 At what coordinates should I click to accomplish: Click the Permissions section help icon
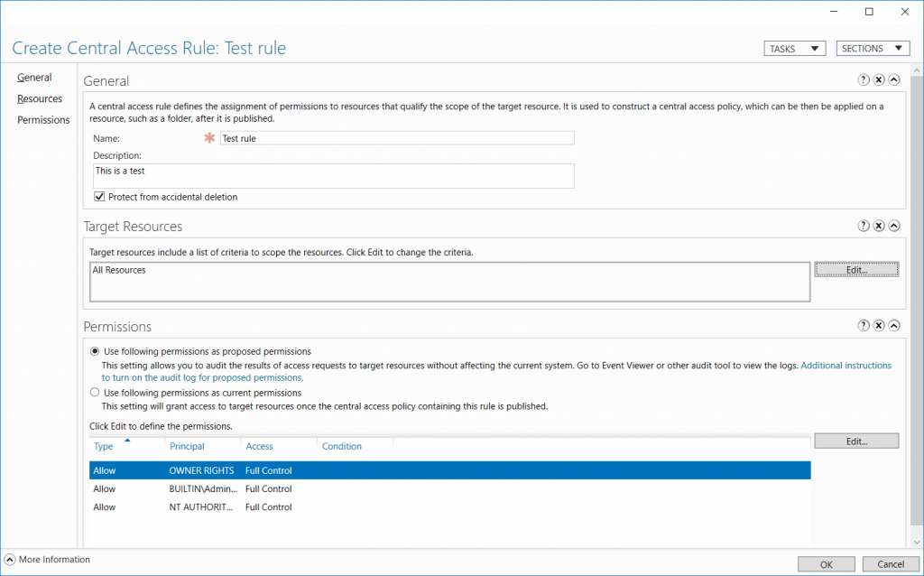click(863, 325)
